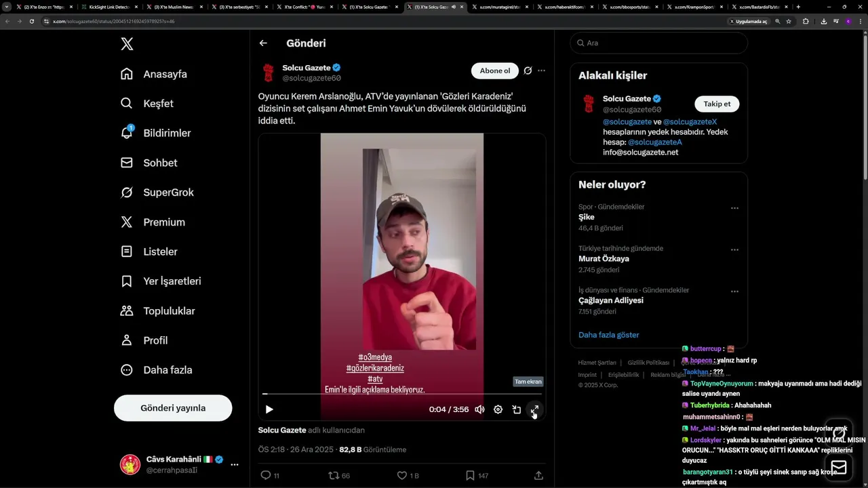Click the back arrow beside Gönderi
This screenshot has height=488, width=868.
tap(263, 43)
